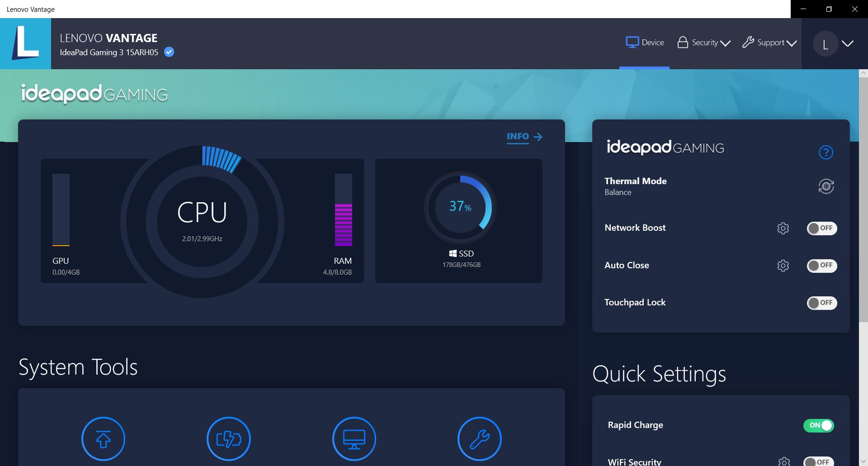
Task: Click the system update upload-arrow icon
Action: tap(103, 438)
